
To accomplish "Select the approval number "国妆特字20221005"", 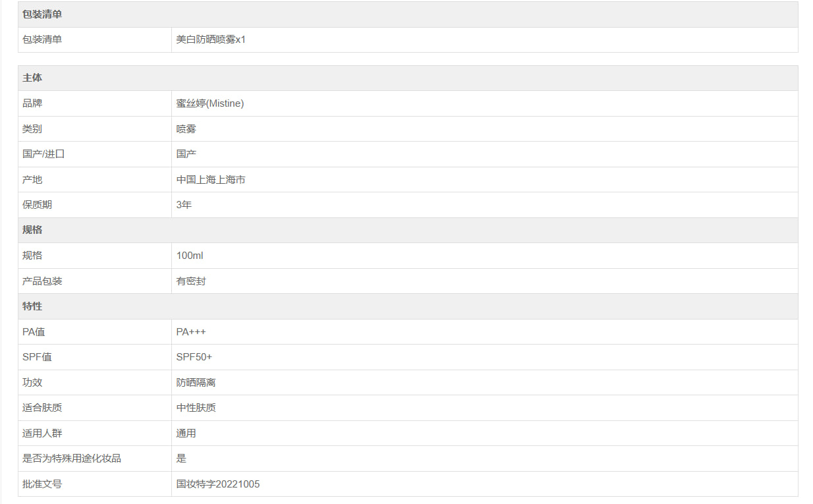I will pyautogui.click(x=218, y=484).
